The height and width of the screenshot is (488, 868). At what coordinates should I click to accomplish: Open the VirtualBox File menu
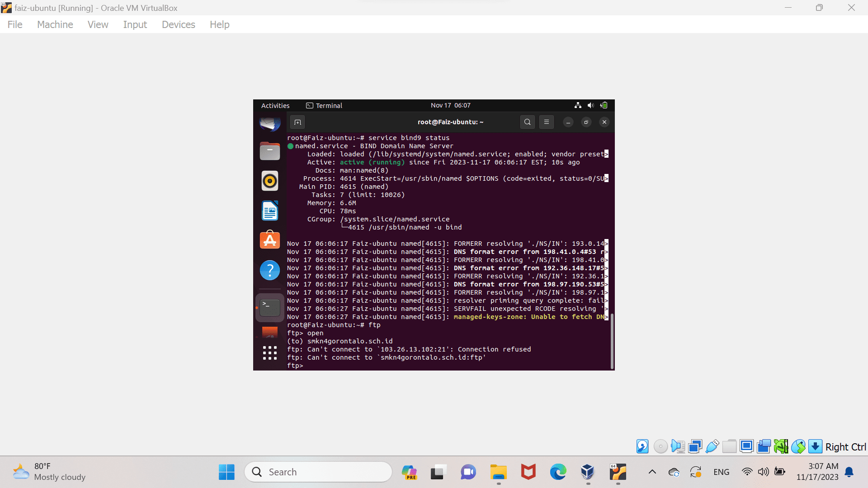click(15, 24)
